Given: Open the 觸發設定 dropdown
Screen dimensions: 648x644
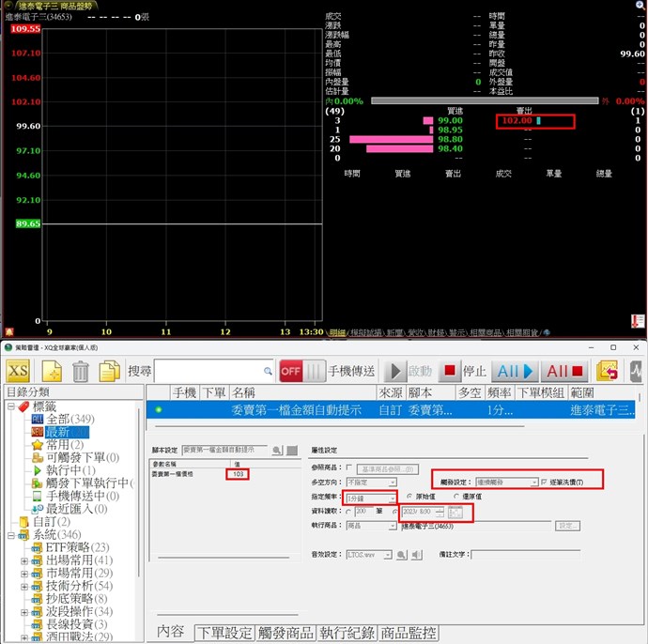Looking at the screenshot, I should pos(533,482).
